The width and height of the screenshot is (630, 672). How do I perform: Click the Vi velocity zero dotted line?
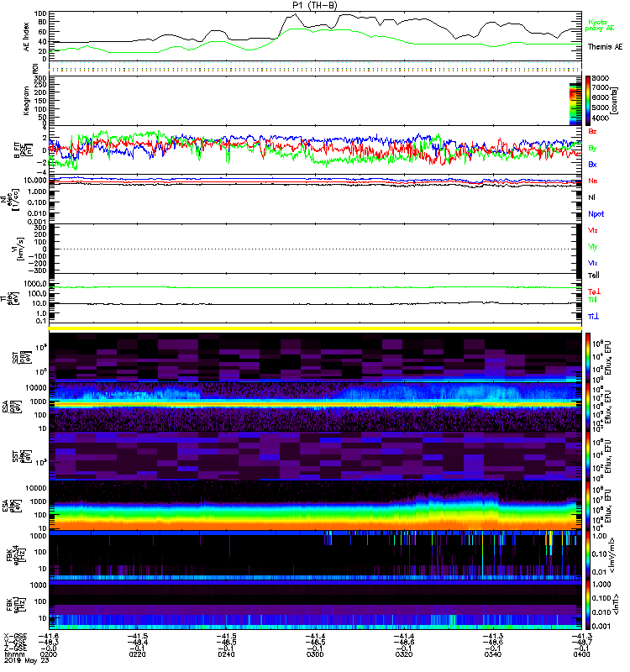315,249
